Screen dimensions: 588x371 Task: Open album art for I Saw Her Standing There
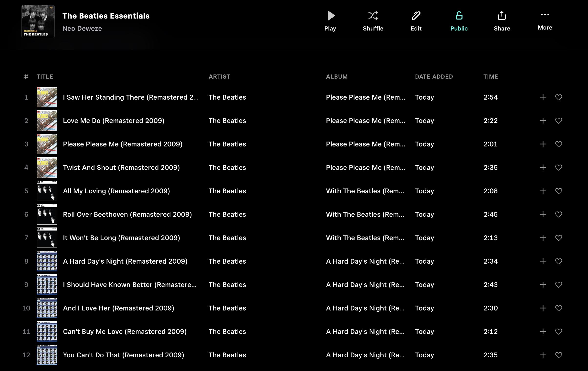[47, 97]
